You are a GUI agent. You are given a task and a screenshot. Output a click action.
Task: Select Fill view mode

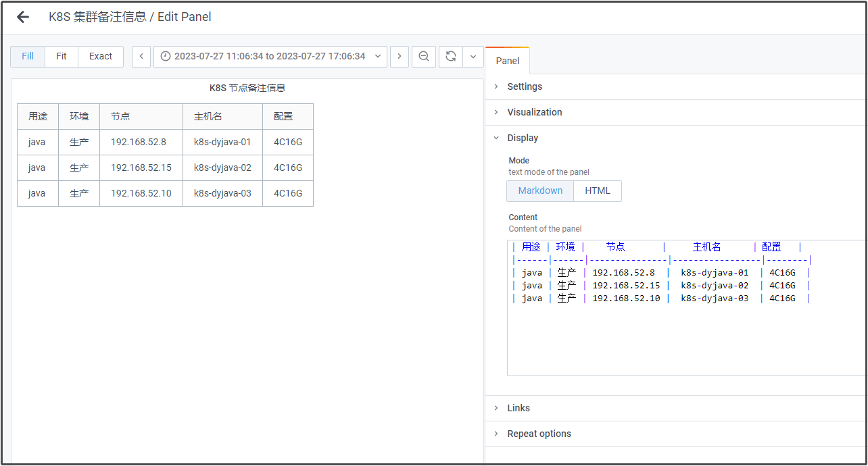tap(28, 57)
